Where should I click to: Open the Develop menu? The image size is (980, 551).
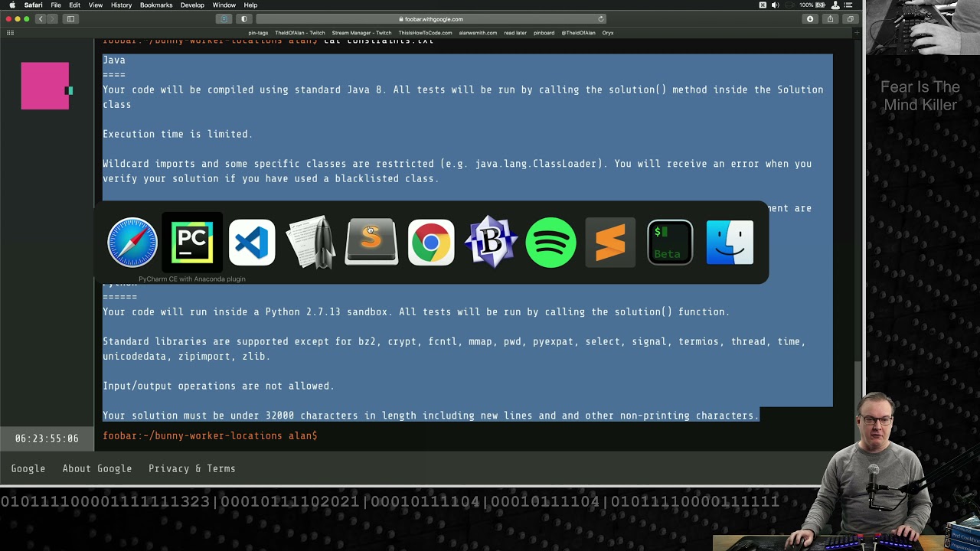click(192, 5)
